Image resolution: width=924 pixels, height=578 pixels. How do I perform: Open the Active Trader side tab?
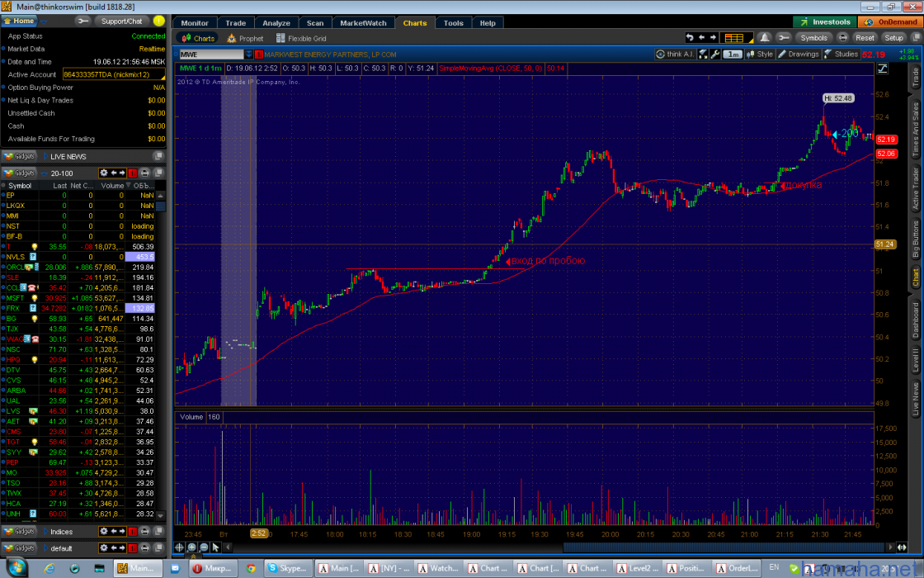point(916,189)
